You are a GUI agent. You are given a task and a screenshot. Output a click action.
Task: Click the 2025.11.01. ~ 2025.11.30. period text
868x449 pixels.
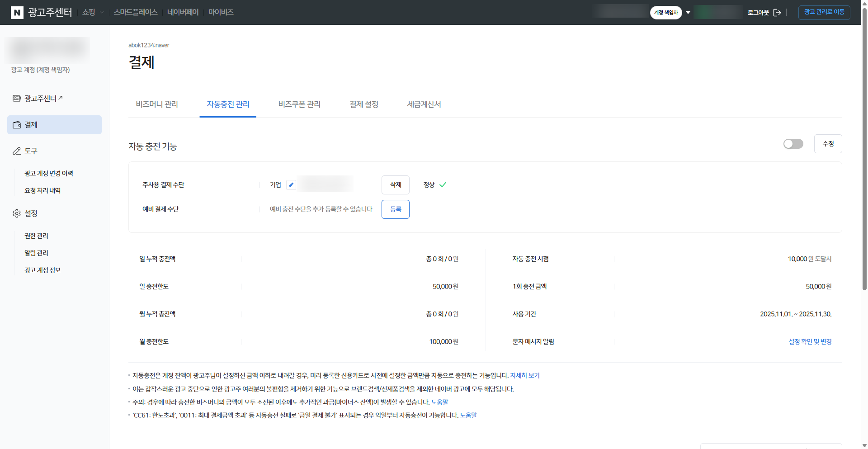coord(796,314)
